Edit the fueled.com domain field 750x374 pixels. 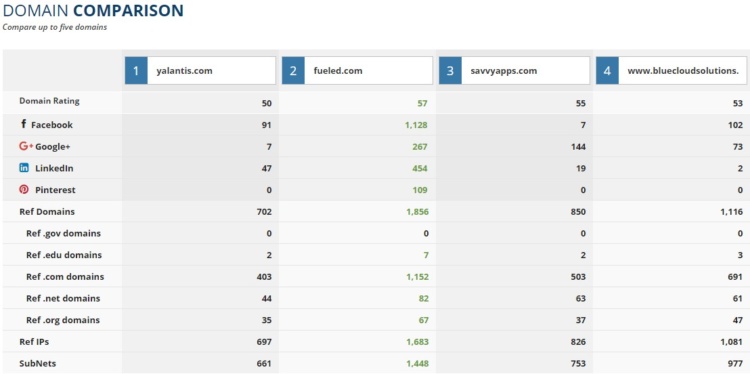click(368, 71)
